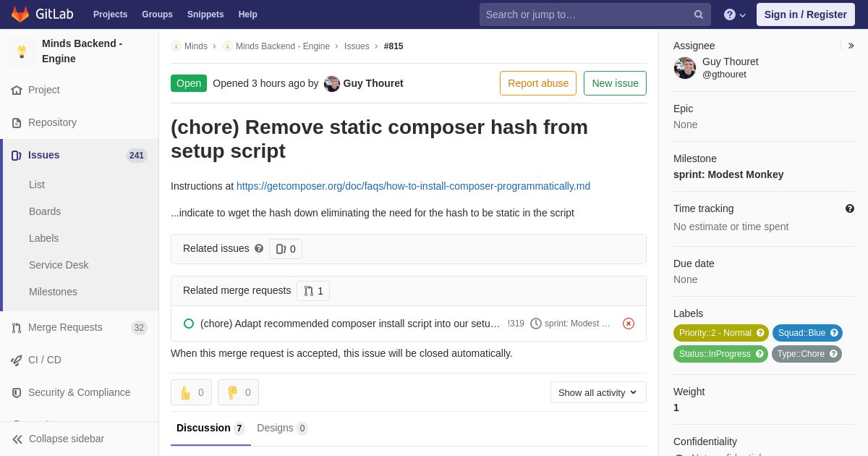Collapse the right sidebar with the double chevron
This screenshot has height=456, width=868.
(x=851, y=46)
